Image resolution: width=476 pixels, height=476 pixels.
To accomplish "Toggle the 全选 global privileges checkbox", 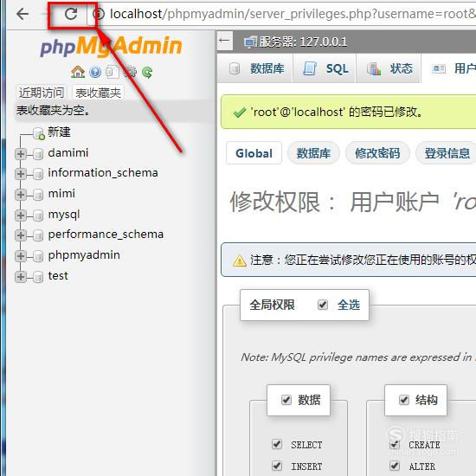I will 323,305.
